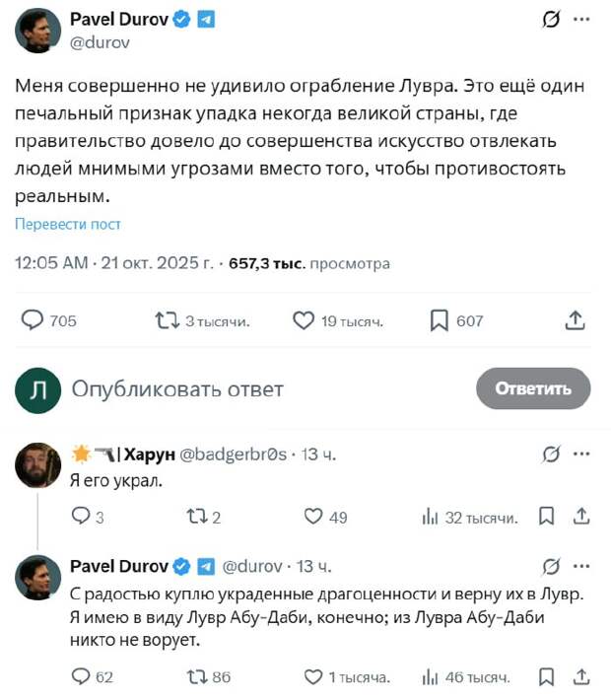The image size is (611, 700).
Task: Open replies on the main post
Action: click(x=34, y=320)
